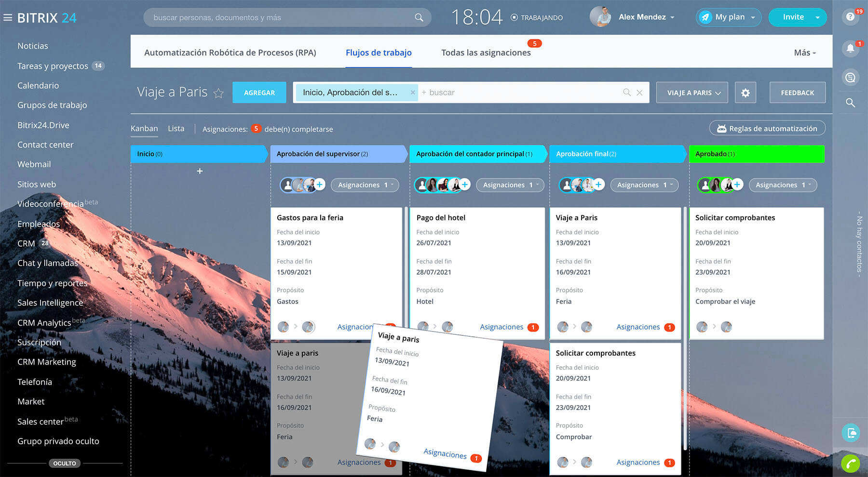Click the help question mark icon
This screenshot has height=477, width=868.
[x=850, y=17]
